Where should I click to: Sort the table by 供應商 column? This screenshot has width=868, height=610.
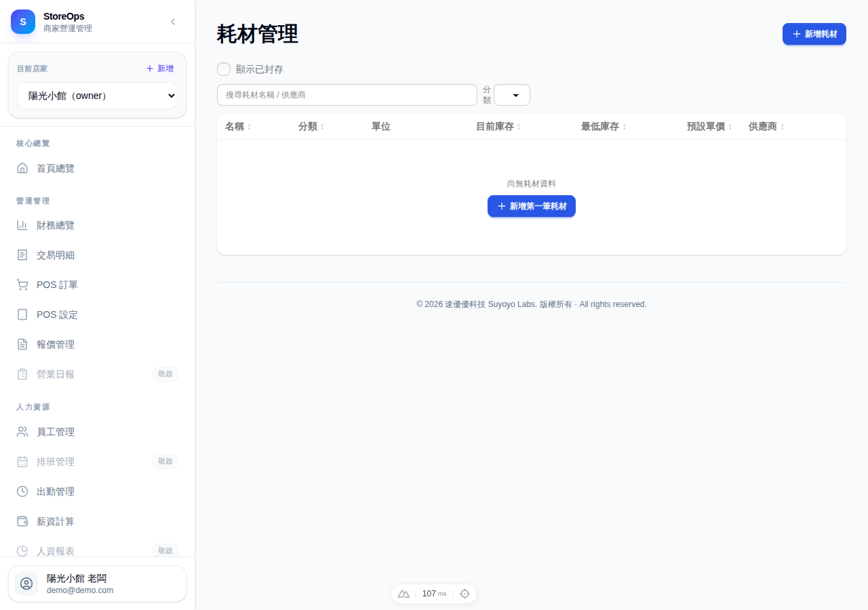(766, 127)
